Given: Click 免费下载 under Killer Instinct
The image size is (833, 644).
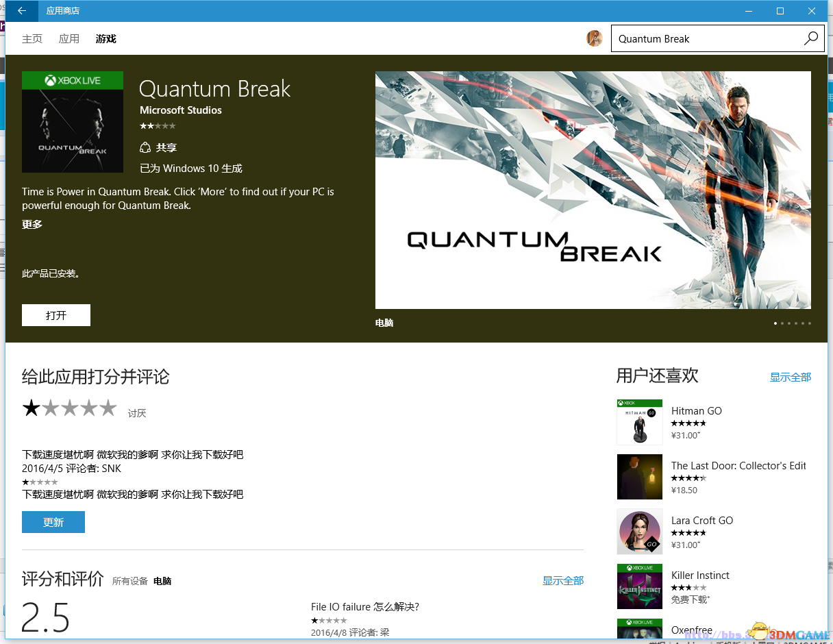Looking at the screenshot, I should click(x=691, y=600).
